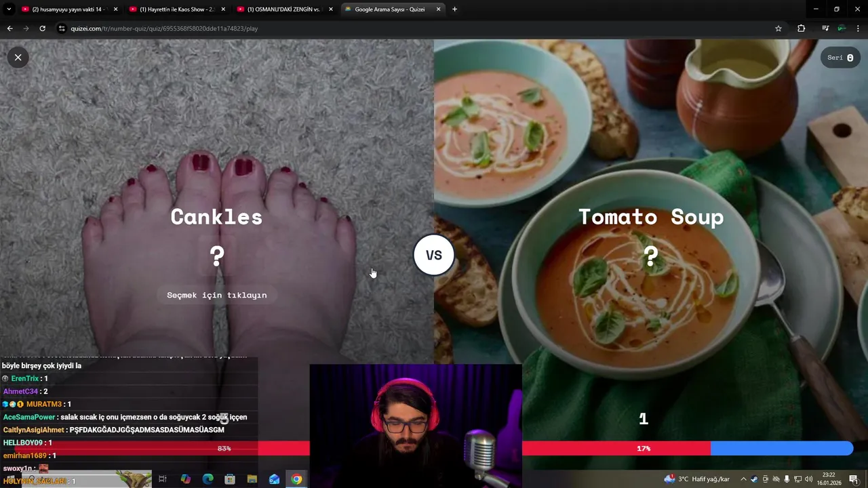Click the blue poll bar segment
The width and height of the screenshot is (868, 488).
coord(782,448)
